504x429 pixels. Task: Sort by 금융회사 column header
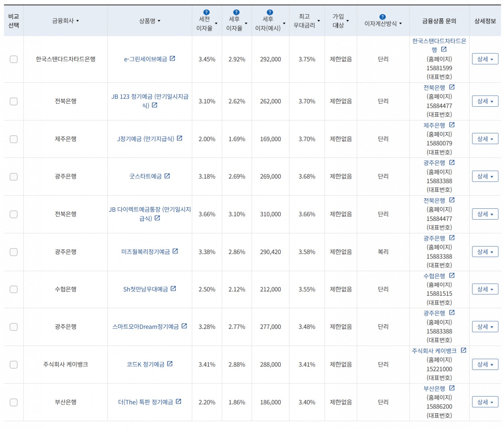coord(66,21)
